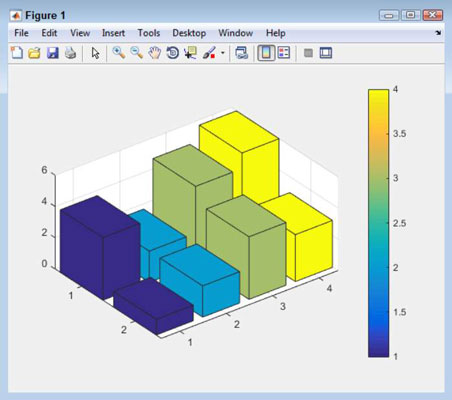
Task: Click the MATLAB logo in title bar
Action: coord(16,15)
